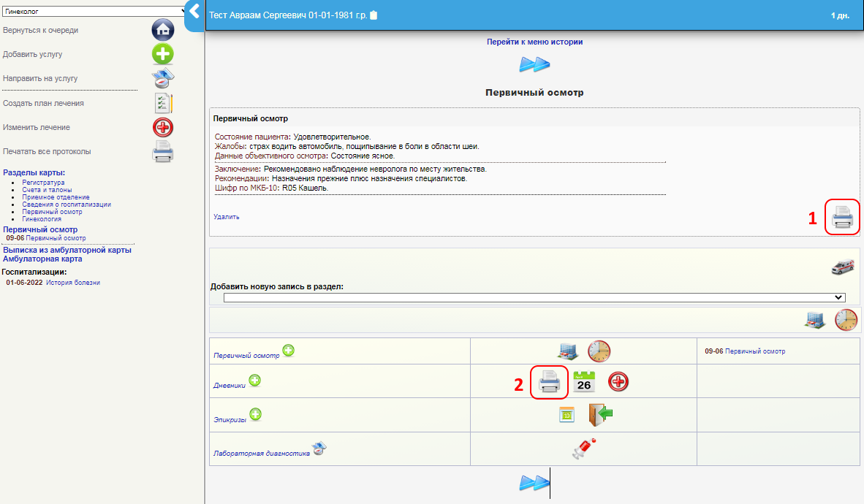Click the syringe icon in laboratory diagnostics row

coord(584,448)
